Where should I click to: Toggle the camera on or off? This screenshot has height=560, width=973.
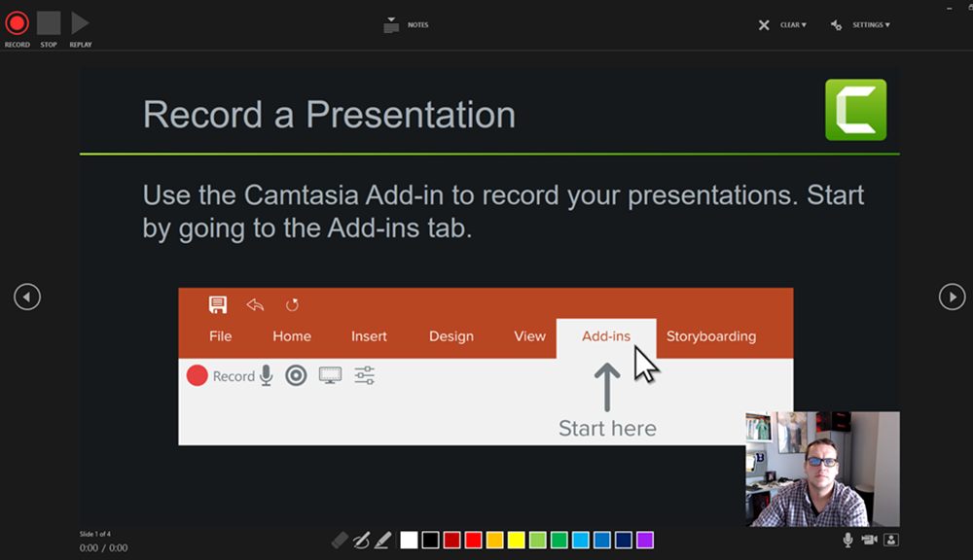pos(869,541)
